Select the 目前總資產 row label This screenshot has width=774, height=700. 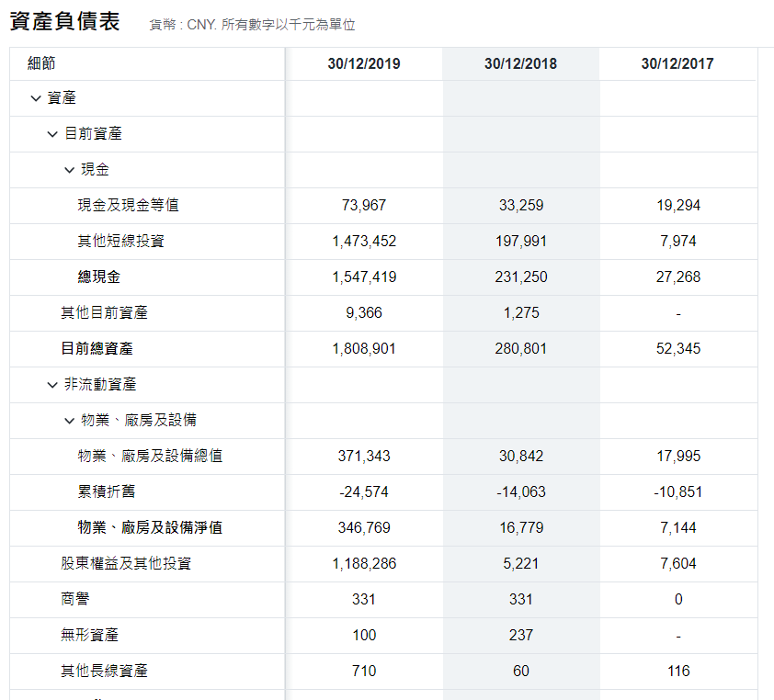coord(97,348)
